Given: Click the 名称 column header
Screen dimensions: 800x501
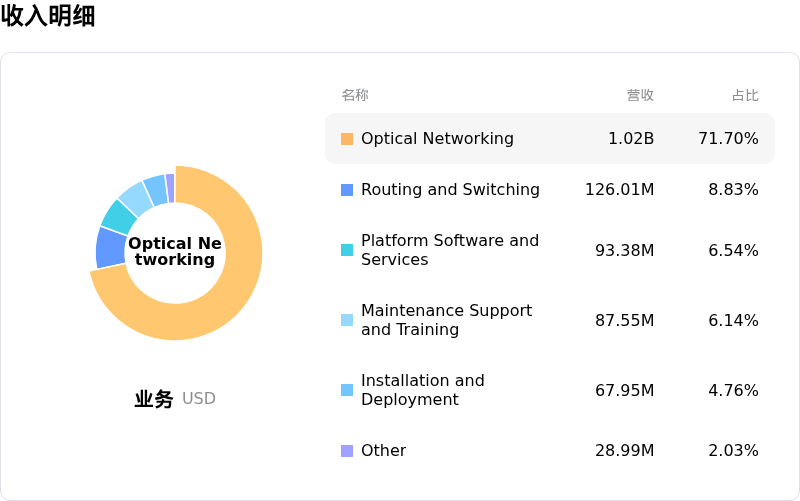Looking at the screenshot, I should pos(355,95).
